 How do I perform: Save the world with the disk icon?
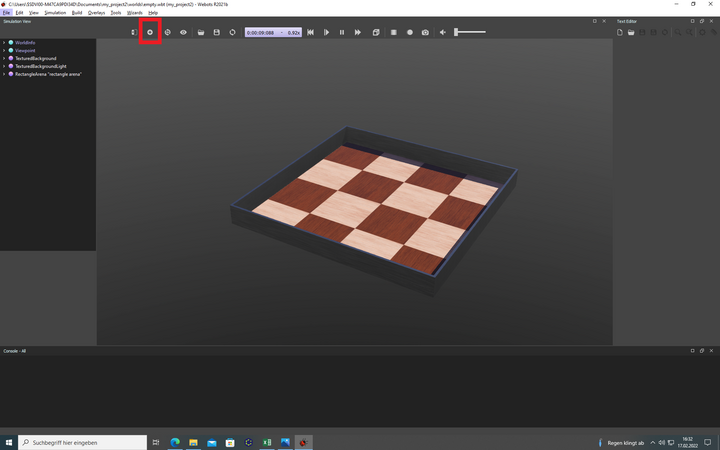click(x=216, y=32)
